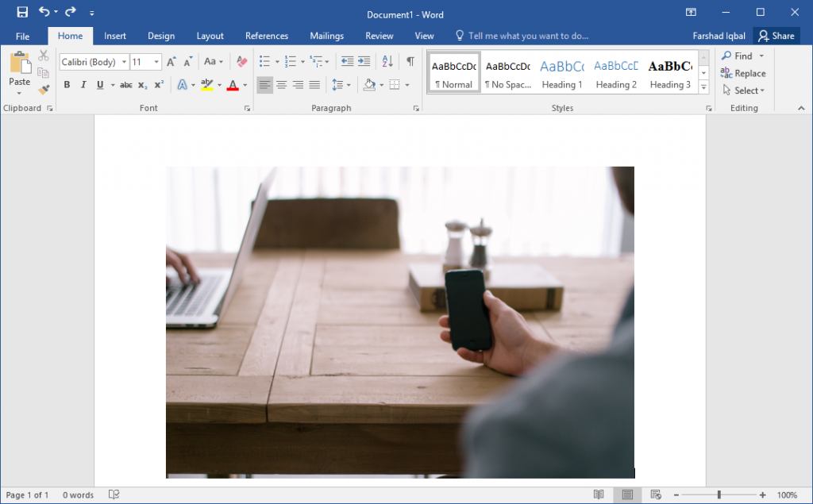Toggle Underline formatting
The height and width of the screenshot is (504, 813).
pos(99,83)
